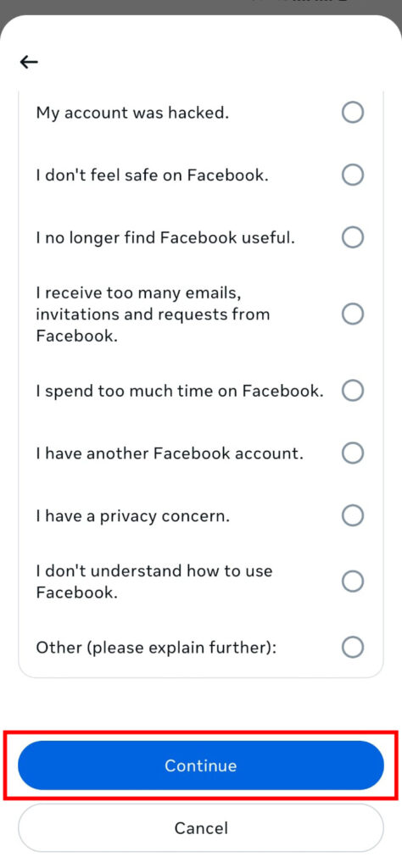Go back using the left arrow icon

[x=29, y=62]
